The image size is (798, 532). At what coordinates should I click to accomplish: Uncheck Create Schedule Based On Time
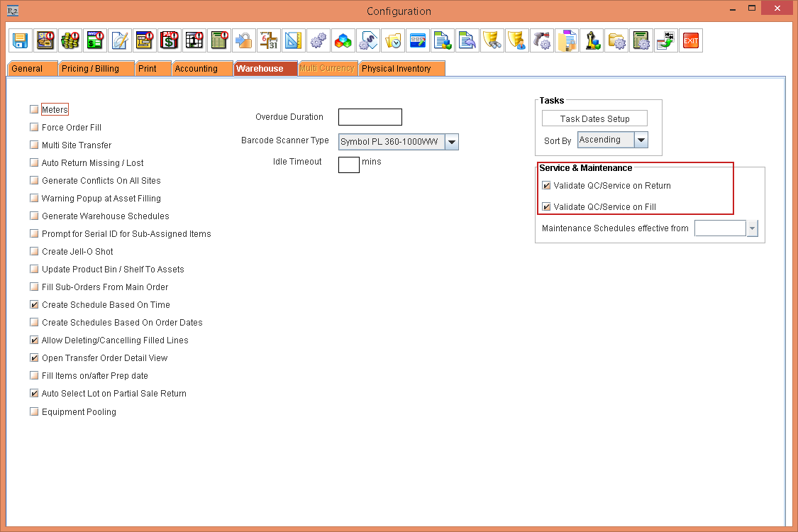(34, 304)
